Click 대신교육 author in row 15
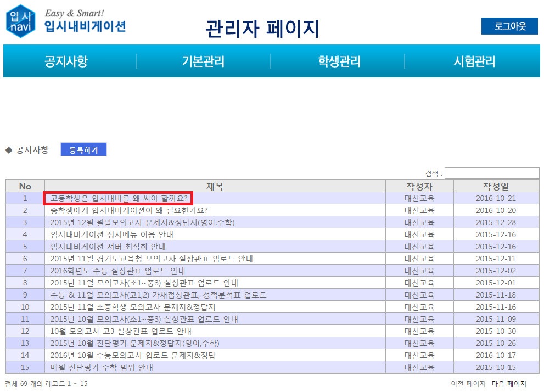This screenshot has height=392, width=544. [x=419, y=367]
